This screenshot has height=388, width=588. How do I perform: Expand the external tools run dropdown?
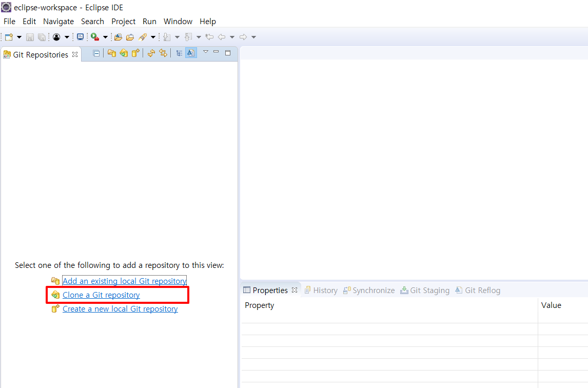tap(105, 37)
